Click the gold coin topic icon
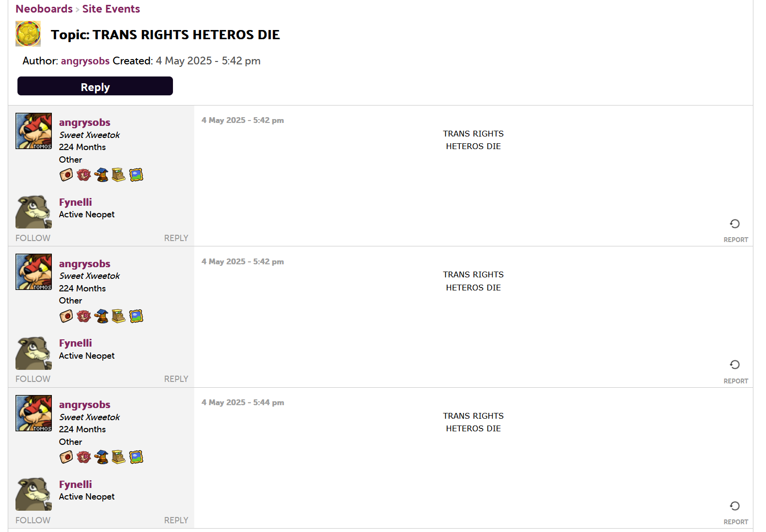 tap(28, 34)
